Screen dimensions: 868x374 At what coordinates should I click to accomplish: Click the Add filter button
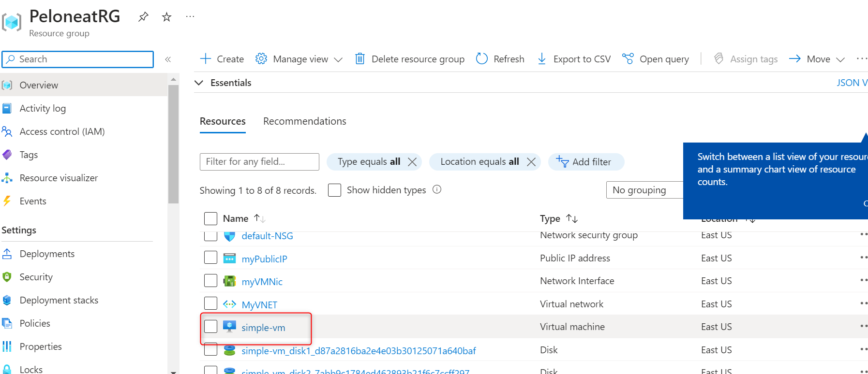(585, 162)
